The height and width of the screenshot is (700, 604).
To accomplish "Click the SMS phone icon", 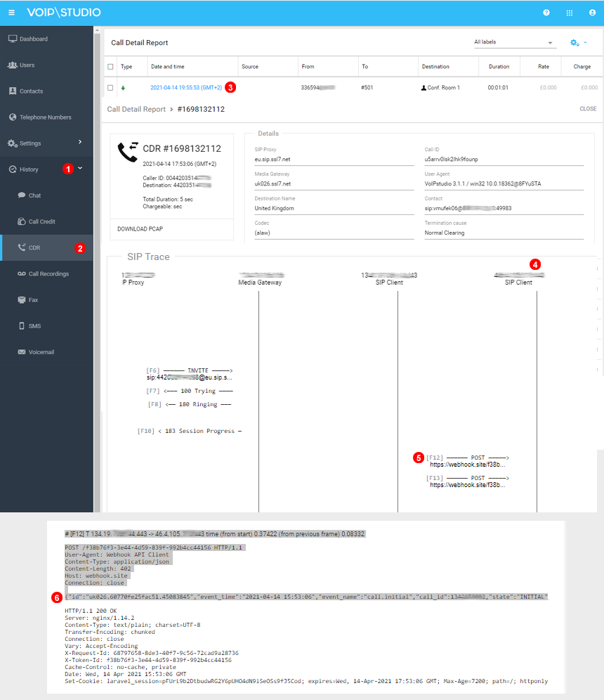I will 21,326.
